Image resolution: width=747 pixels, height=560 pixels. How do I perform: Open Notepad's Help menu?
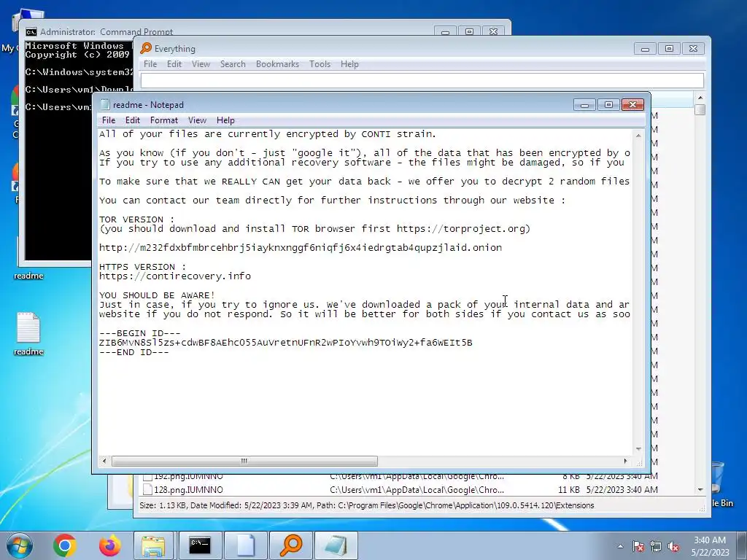click(225, 120)
